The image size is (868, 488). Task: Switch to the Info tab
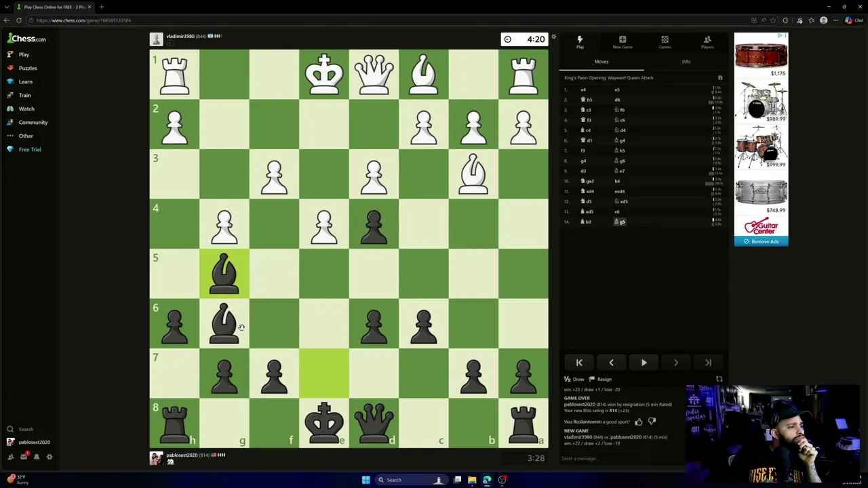click(x=686, y=62)
